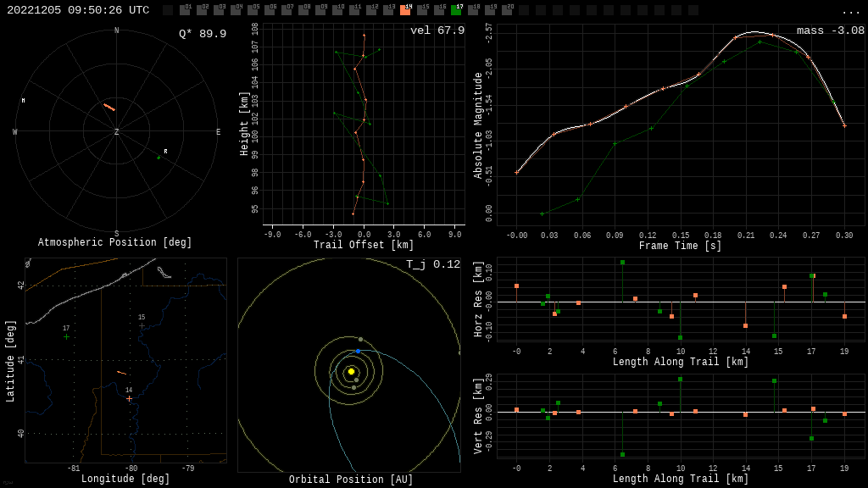
Task: Open the three-dot menu at top right
Action: click(x=850, y=12)
